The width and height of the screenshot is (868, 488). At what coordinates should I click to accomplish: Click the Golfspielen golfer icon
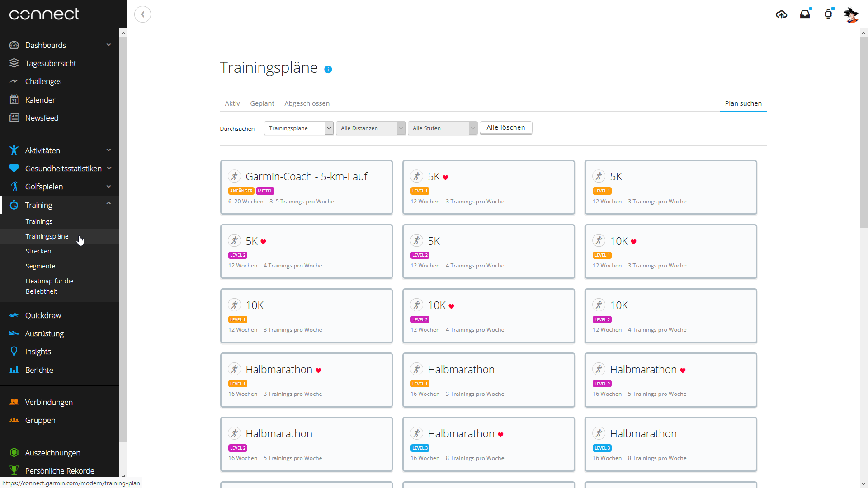pos(14,187)
